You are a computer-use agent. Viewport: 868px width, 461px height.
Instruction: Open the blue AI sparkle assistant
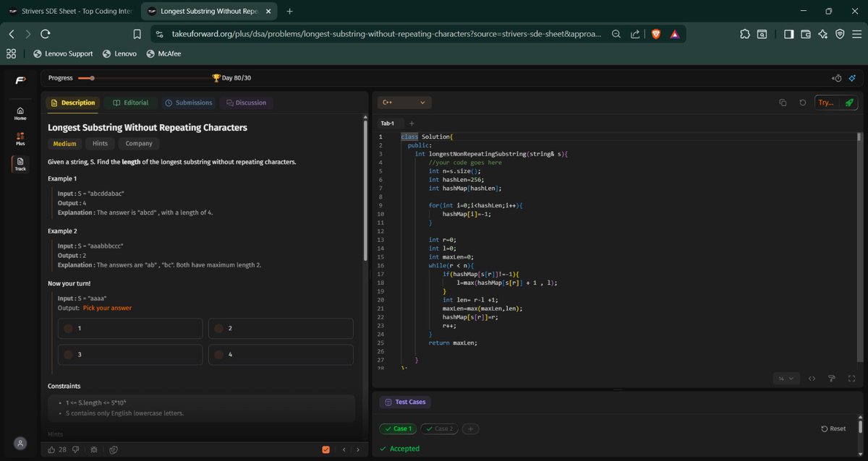(x=853, y=78)
